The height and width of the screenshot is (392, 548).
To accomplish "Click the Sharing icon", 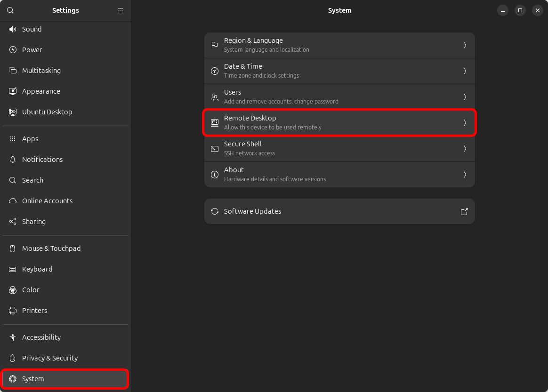I will click(13, 222).
